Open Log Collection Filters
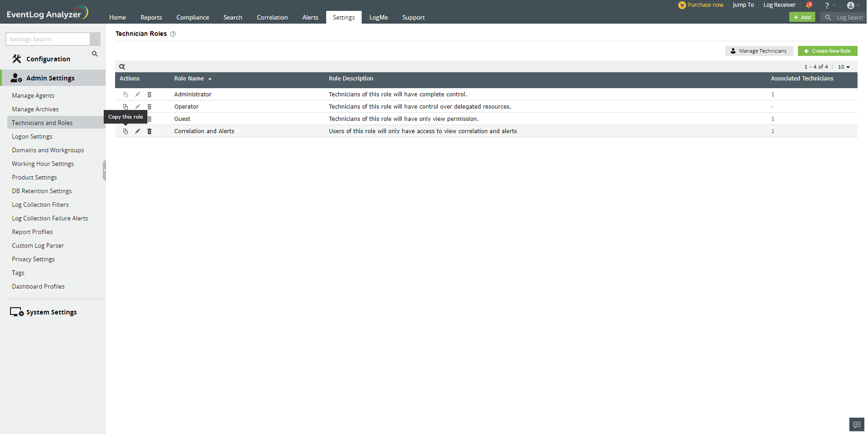868x434 pixels. 40,205
